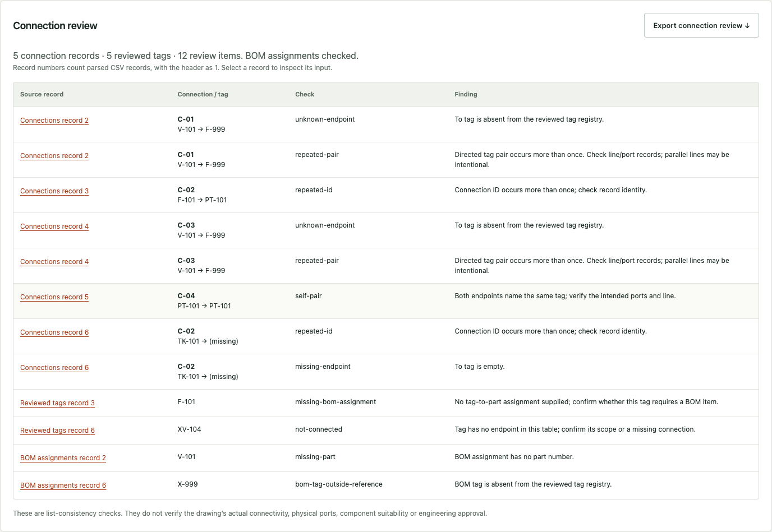The height and width of the screenshot is (532, 772).
Task: Click finding 'BOM tag is absent from the reviewed tag registry.'
Action: click(x=533, y=484)
